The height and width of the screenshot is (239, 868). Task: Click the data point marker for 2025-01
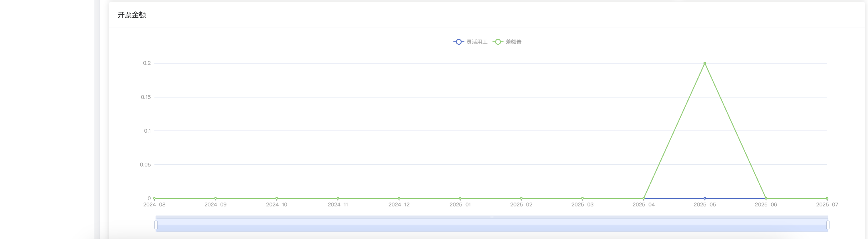(x=460, y=198)
